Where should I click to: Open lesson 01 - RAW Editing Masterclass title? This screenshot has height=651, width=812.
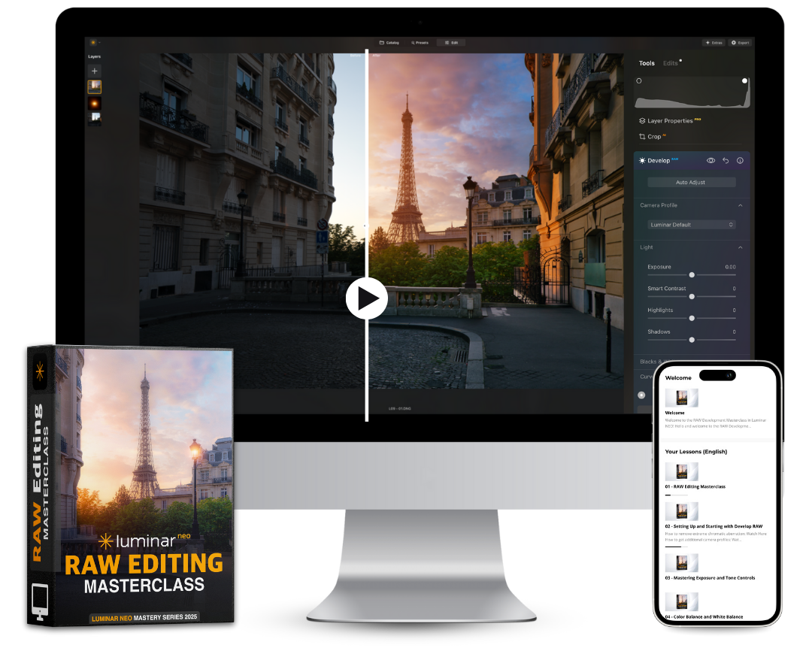click(x=695, y=487)
